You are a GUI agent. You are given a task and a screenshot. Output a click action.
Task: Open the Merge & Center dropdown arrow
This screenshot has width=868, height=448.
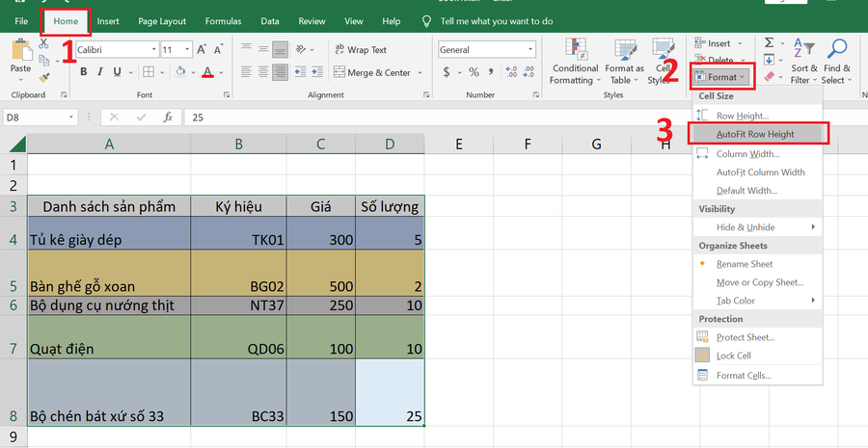coord(420,72)
